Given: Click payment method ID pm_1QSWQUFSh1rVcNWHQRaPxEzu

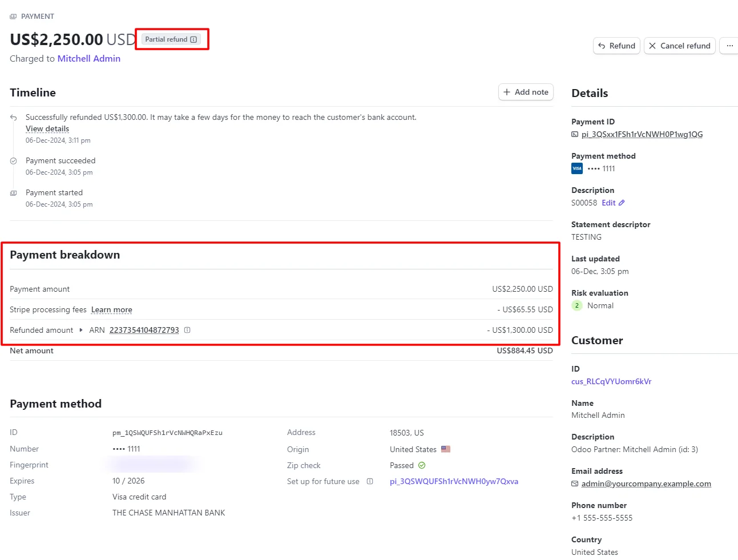Looking at the screenshot, I should (167, 433).
